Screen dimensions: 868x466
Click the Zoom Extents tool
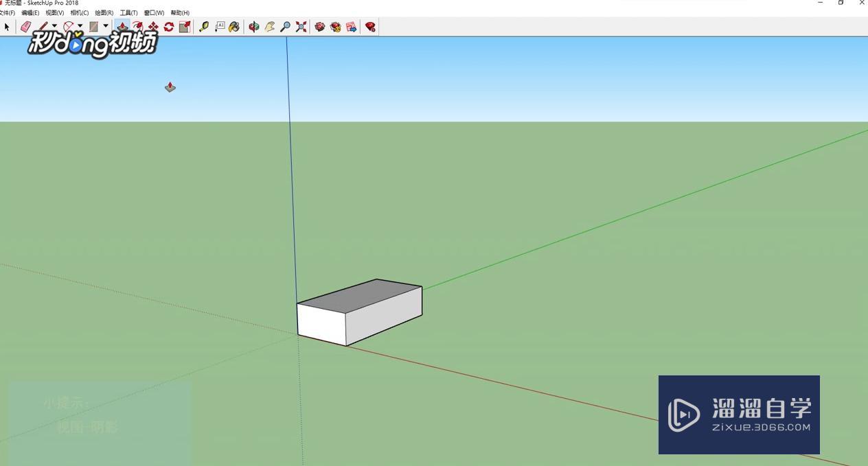[x=301, y=27]
